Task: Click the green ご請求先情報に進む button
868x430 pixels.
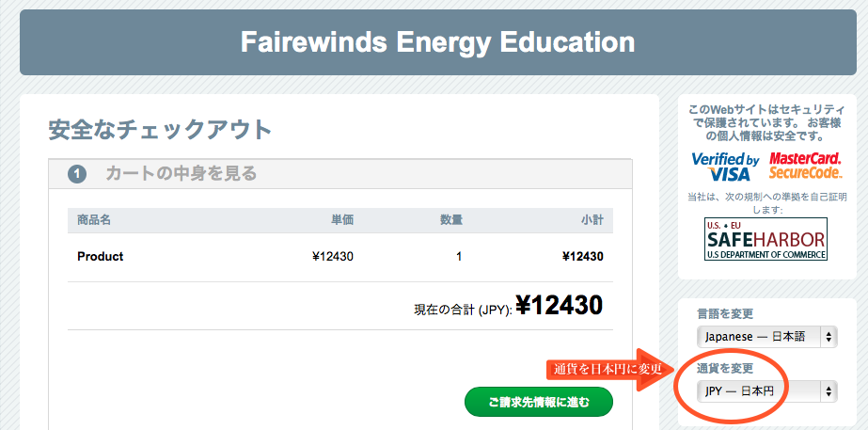Action: coord(539,402)
